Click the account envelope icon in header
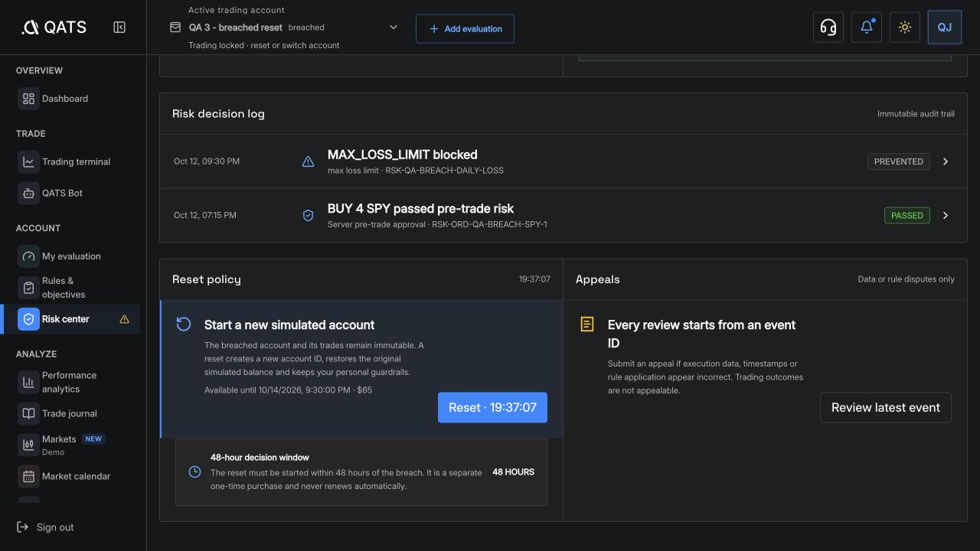Screen dimensions: 980x551 [175, 28]
